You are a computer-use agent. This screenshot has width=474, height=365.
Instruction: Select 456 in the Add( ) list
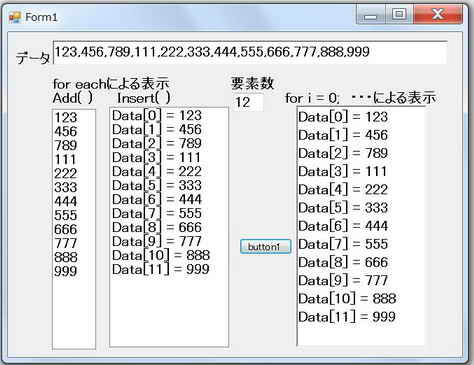coord(66,131)
